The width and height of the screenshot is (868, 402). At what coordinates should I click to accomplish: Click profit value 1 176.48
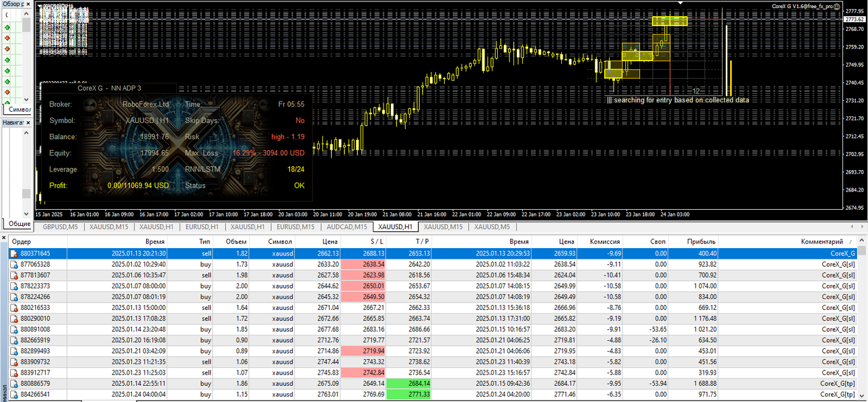(703, 318)
